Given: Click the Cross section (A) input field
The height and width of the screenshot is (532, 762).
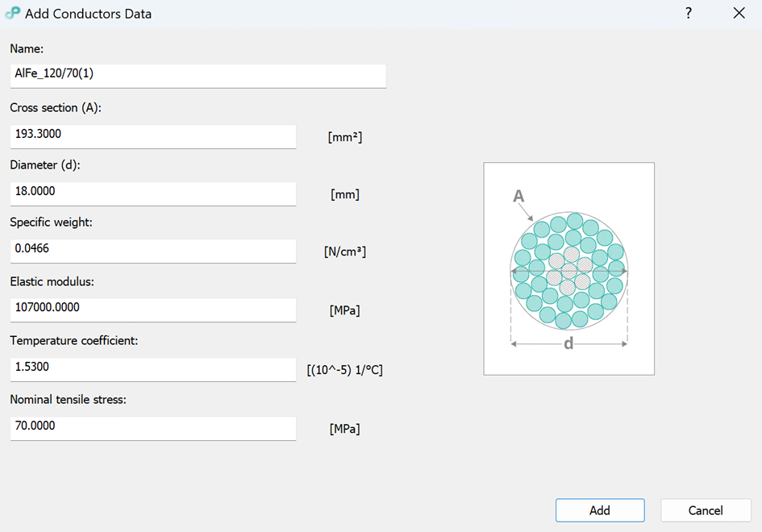Looking at the screenshot, I should (x=153, y=135).
